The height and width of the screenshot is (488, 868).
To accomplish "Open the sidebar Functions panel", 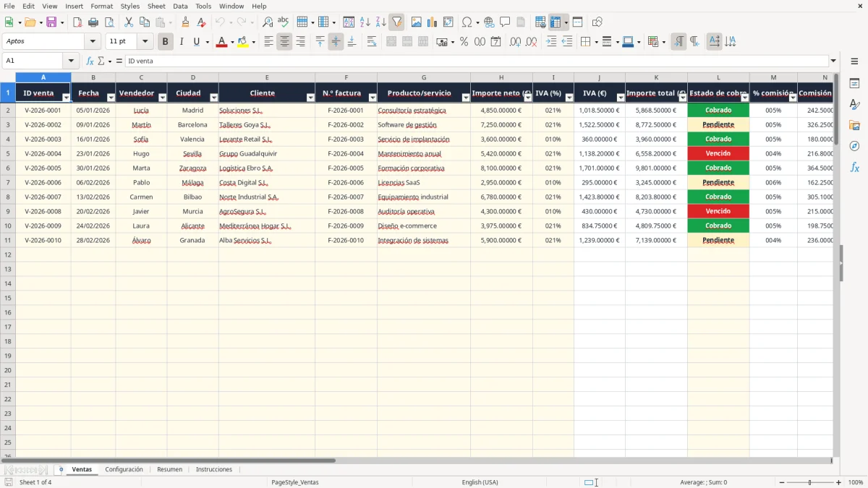I will [854, 167].
